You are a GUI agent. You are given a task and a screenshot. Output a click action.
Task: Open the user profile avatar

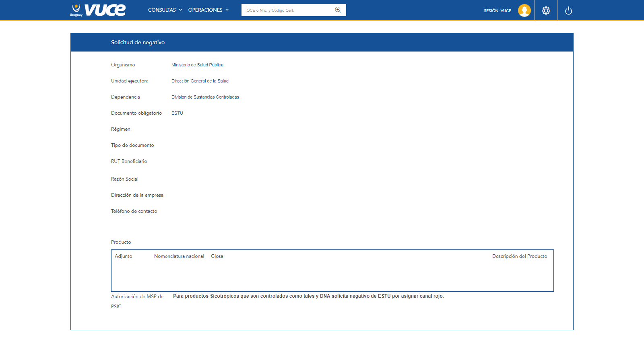(524, 10)
